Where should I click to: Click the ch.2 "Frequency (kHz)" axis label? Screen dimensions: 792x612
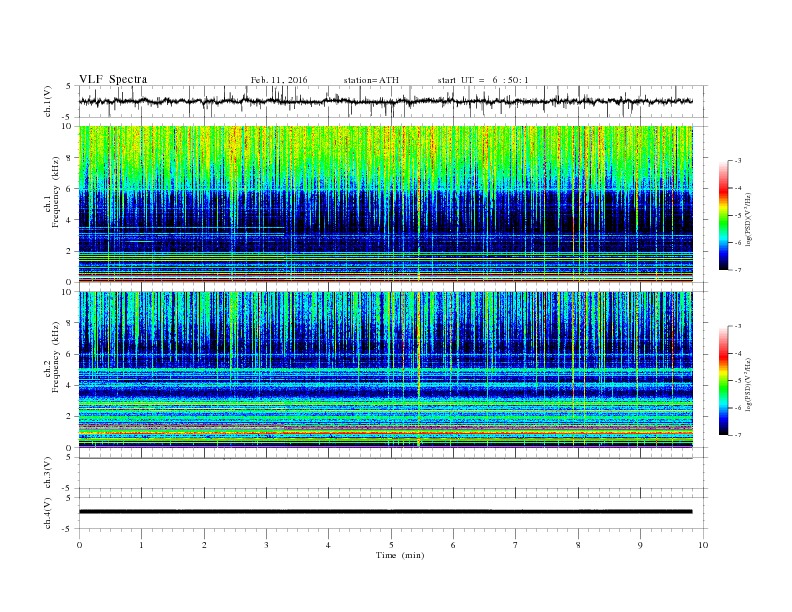click(x=56, y=356)
